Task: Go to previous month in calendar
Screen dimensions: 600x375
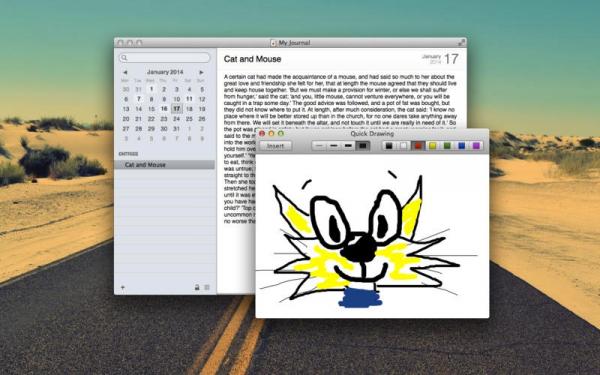Action: [125, 72]
